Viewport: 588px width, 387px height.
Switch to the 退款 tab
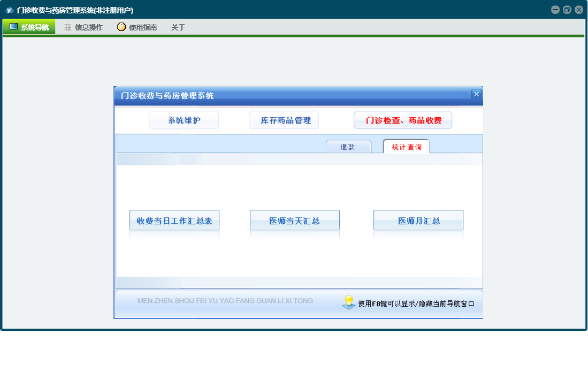click(348, 147)
